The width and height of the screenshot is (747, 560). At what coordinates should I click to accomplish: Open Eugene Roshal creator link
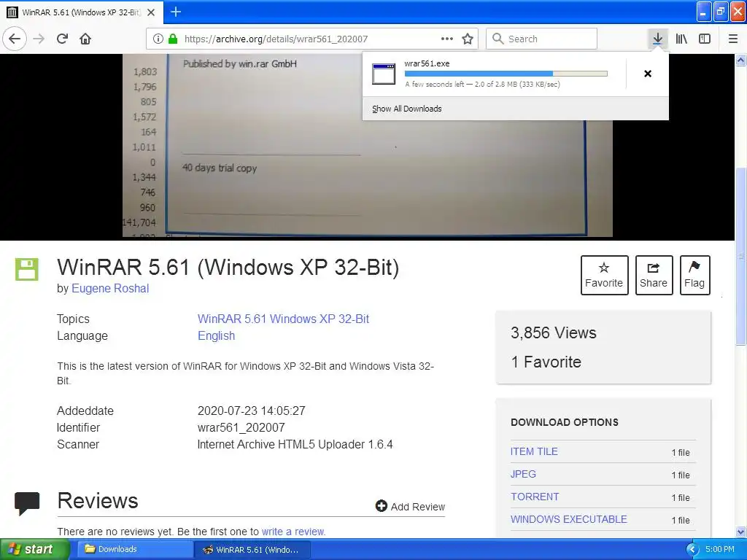click(x=110, y=289)
